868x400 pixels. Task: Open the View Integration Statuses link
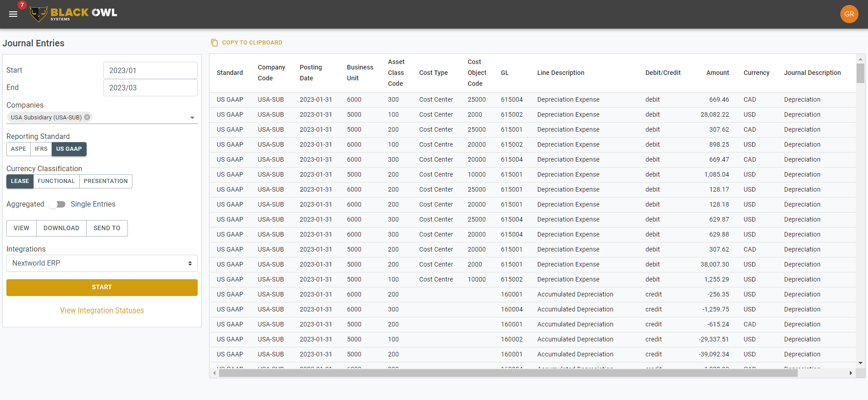(x=102, y=311)
